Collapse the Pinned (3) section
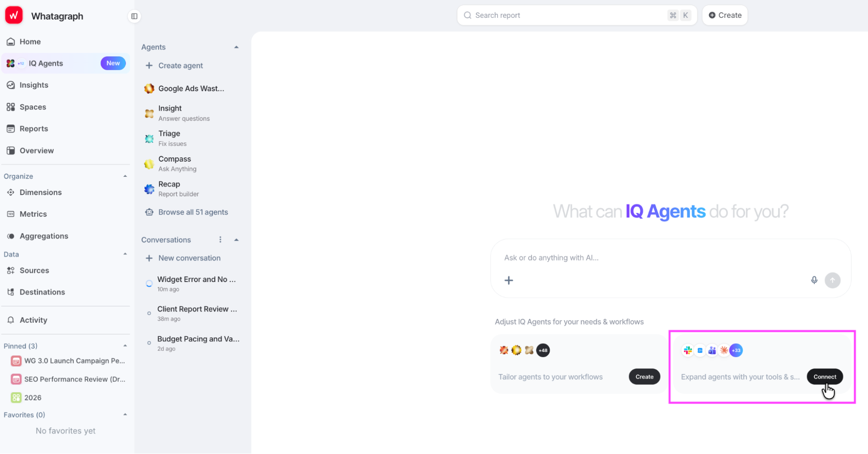This screenshot has height=454, width=868. (125, 346)
